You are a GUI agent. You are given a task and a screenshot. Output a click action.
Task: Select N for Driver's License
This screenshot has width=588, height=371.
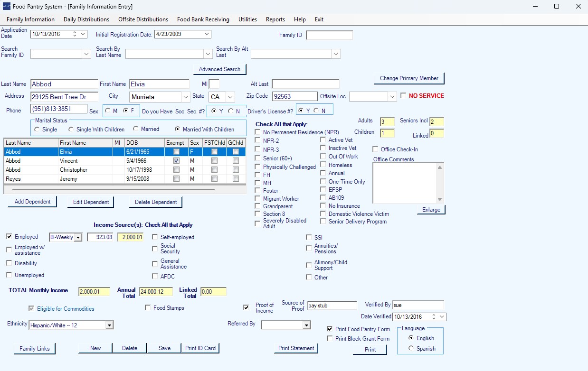[x=316, y=111]
